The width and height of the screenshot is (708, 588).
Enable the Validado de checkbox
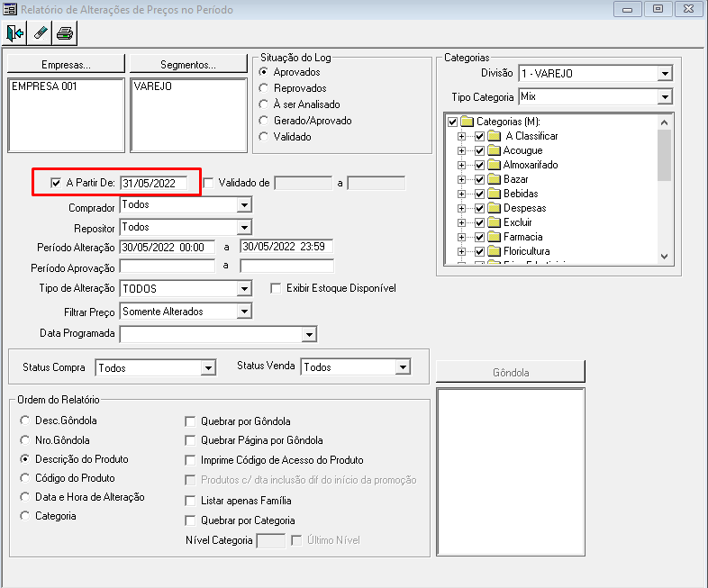click(x=208, y=183)
